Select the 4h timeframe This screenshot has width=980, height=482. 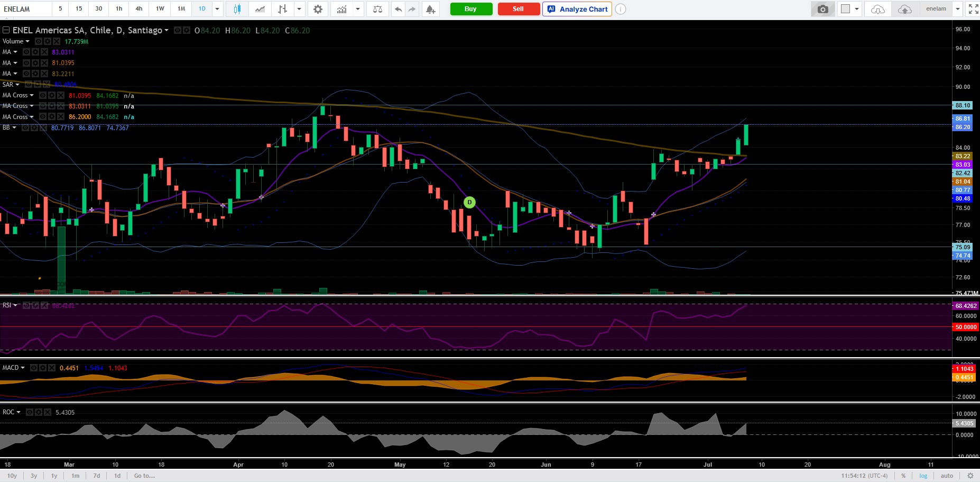coord(138,9)
